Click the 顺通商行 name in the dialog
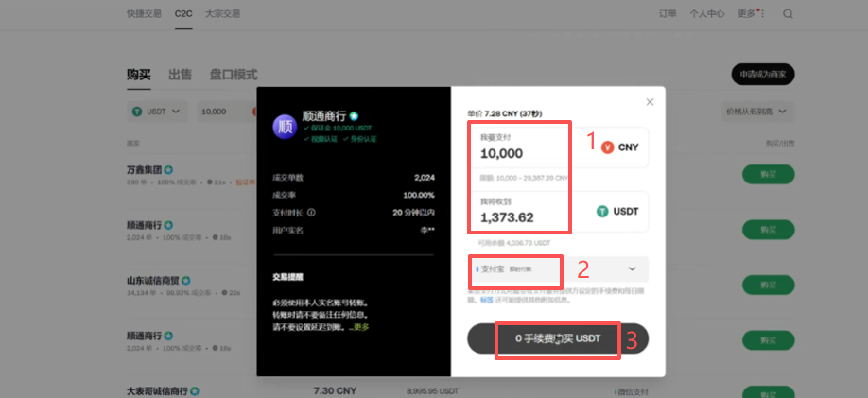 (324, 116)
